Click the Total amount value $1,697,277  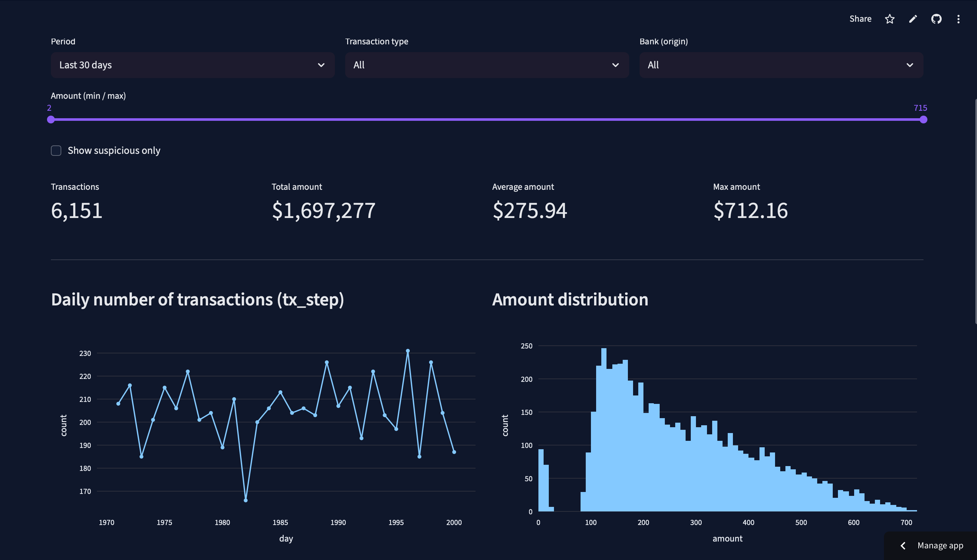(323, 210)
